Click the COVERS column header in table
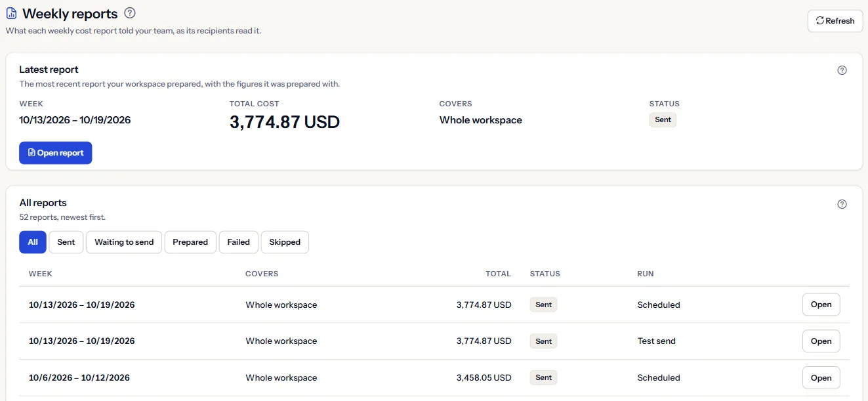 [262, 274]
